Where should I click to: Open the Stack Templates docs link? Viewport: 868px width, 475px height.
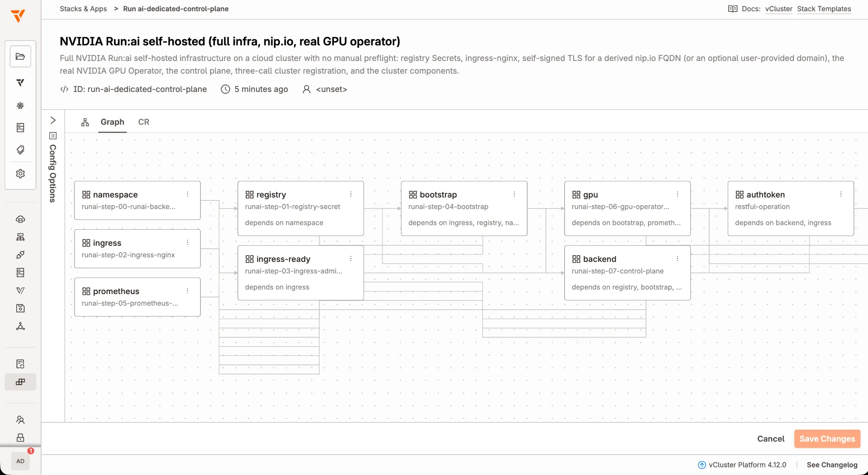[x=824, y=9]
